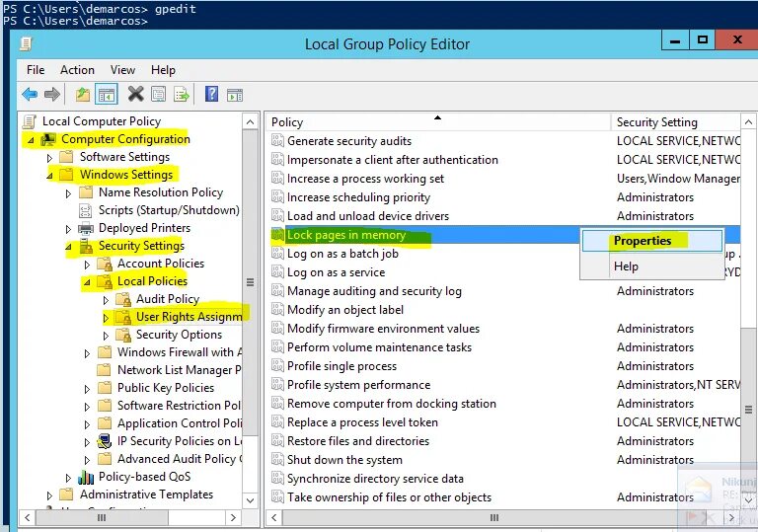Expand the Account Policies node

pos(87,265)
